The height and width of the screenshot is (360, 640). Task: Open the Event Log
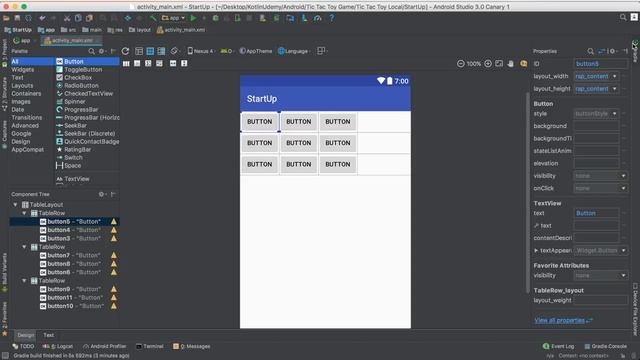[x=558, y=346]
